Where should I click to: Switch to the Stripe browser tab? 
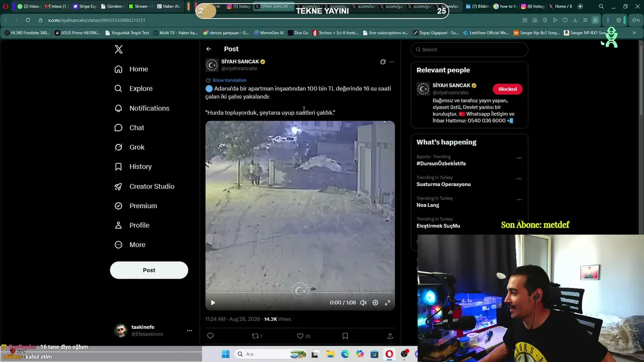click(84, 7)
